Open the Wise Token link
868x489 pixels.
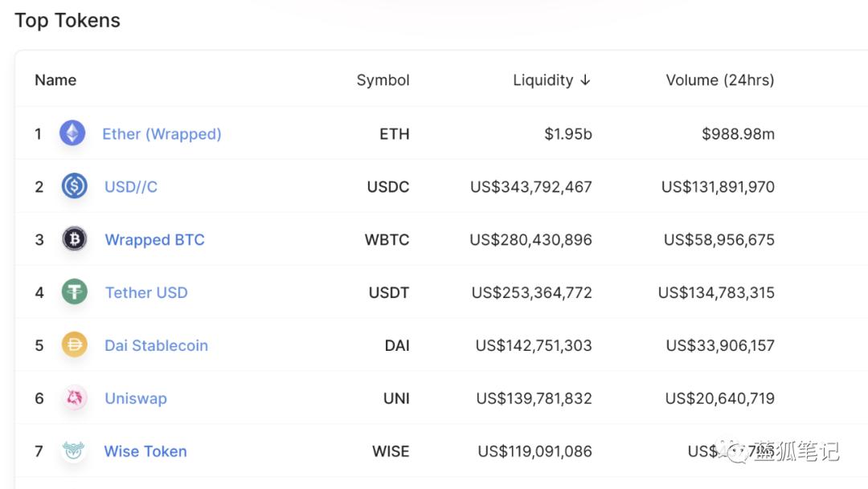coord(145,451)
